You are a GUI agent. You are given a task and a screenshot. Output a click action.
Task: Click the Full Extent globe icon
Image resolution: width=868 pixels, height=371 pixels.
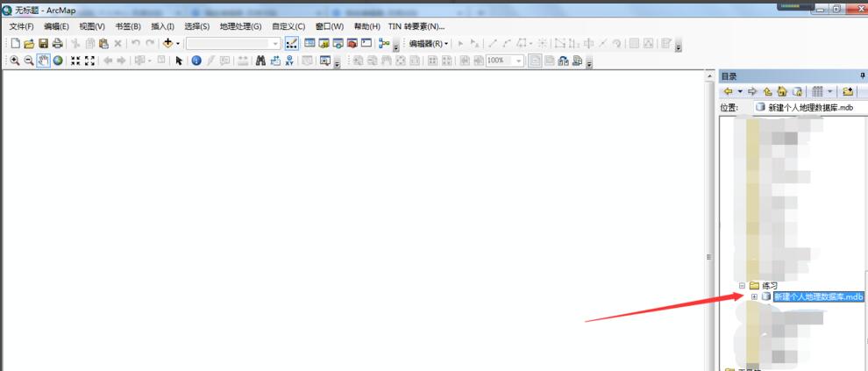pyautogui.click(x=58, y=61)
